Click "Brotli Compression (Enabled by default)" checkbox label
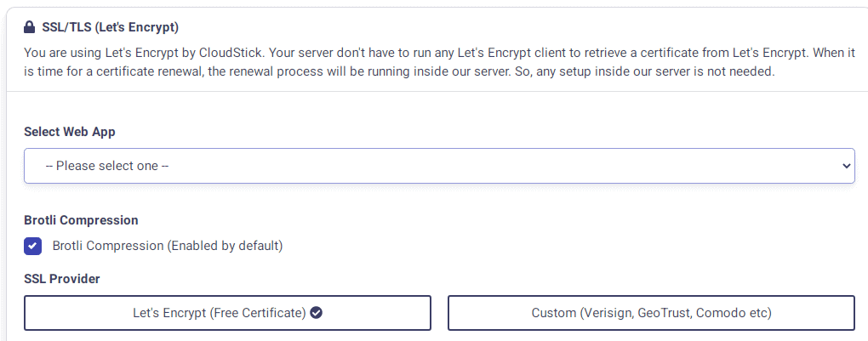This screenshot has width=868, height=341. 167,246
